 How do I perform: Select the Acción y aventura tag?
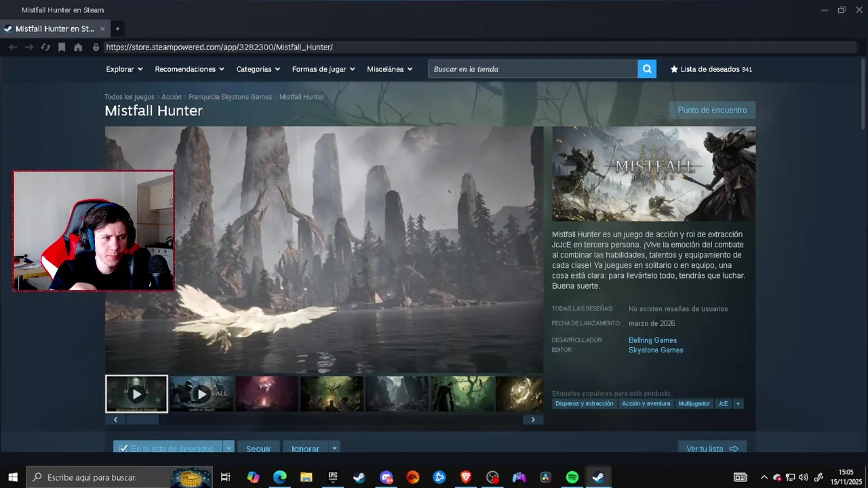(x=646, y=403)
